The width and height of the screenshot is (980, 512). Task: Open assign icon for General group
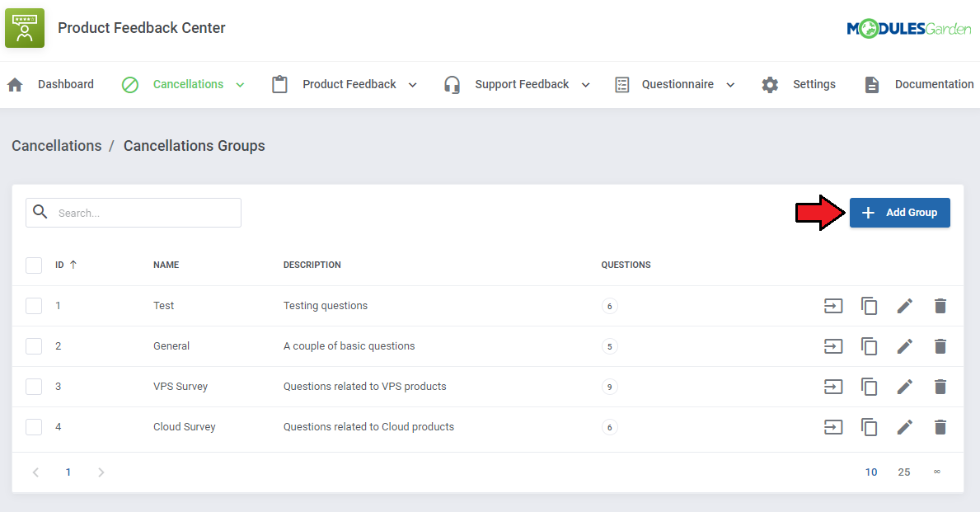click(833, 346)
